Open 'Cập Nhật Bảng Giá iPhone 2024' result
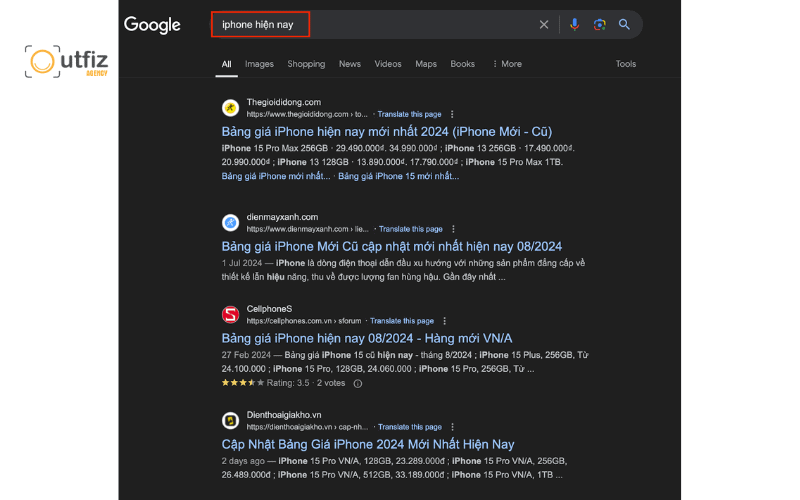This screenshot has width=800, height=500. [368, 444]
